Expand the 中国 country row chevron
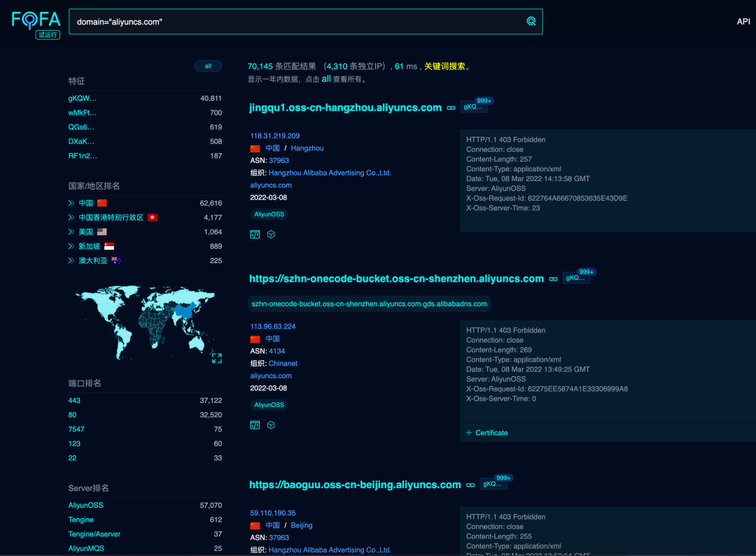 [x=71, y=204]
